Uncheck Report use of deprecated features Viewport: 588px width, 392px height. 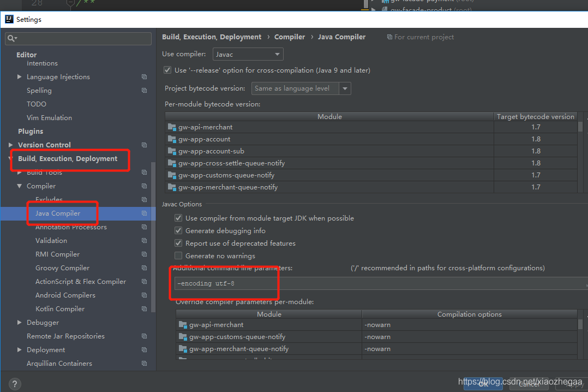178,243
